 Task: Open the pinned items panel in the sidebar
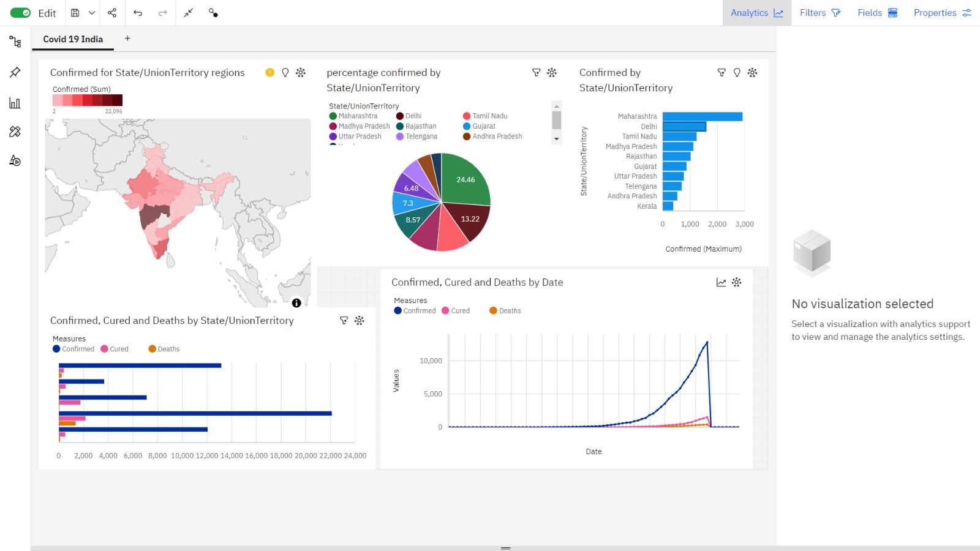coord(14,72)
